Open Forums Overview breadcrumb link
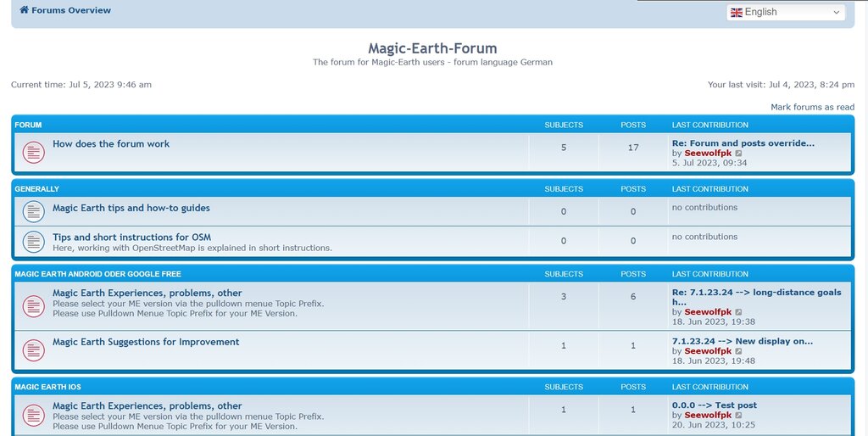868x436 pixels. click(x=71, y=11)
